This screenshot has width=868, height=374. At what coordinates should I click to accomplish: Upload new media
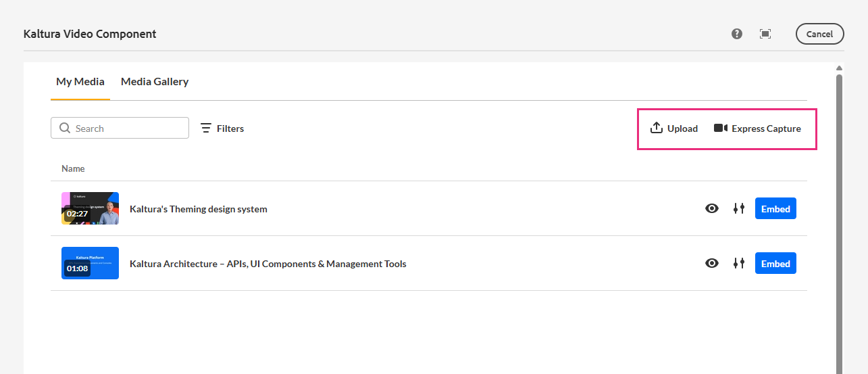coord(674,128)
